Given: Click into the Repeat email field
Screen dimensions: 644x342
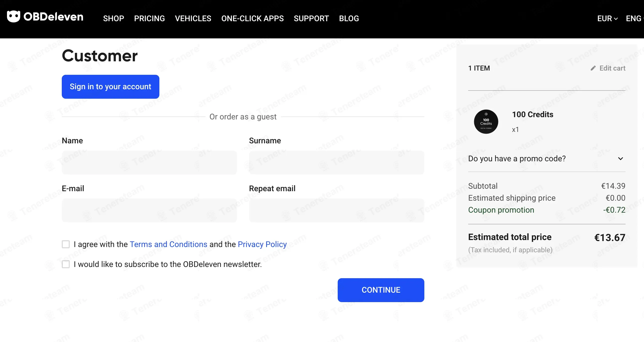Looking at the screenshot, I should (x=336, y=210).
